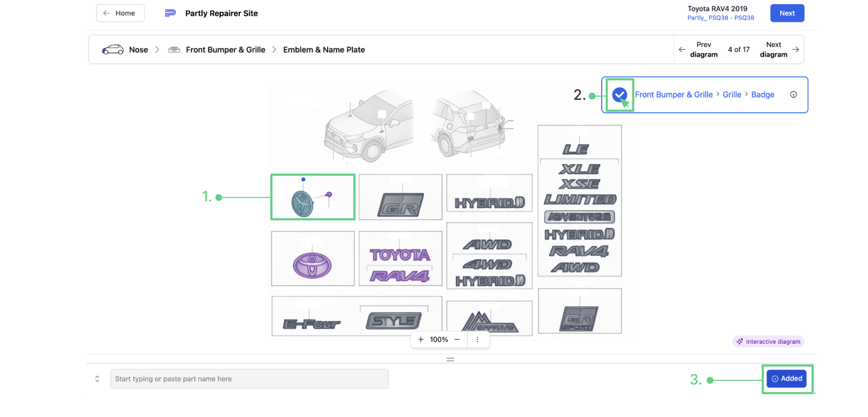The image size is (868, 417).
Task: Select the XLE trim badge
Action: (579, 169)
